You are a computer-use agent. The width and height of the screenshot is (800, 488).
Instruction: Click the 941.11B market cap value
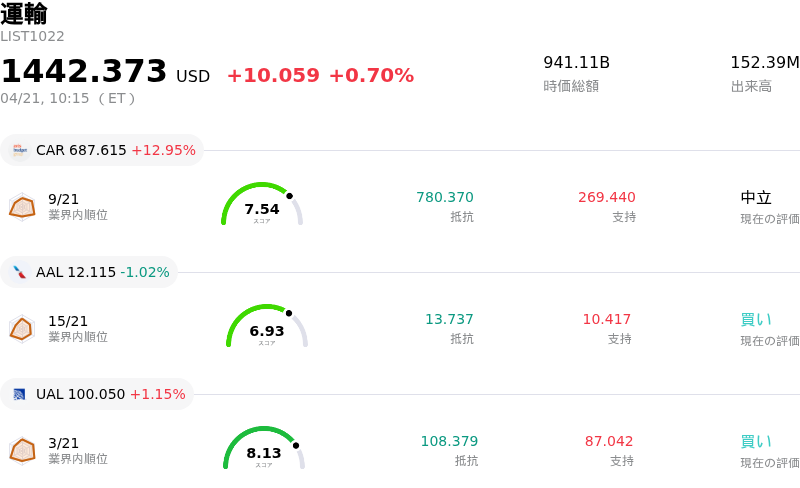[576, 63]
